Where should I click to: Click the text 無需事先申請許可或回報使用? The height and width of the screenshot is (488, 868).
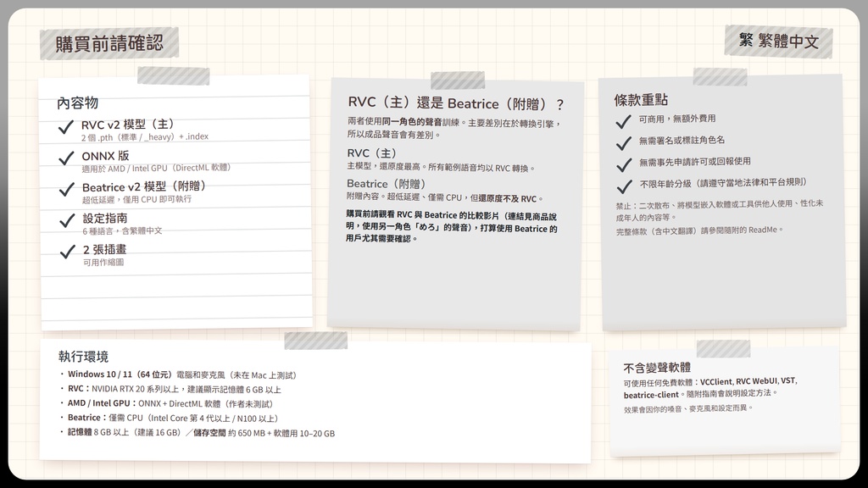click(695, 162)
